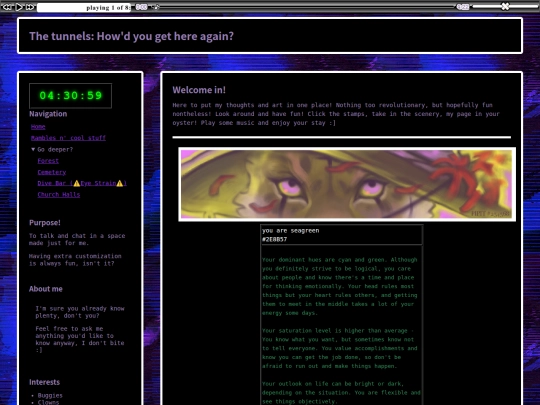Click the eyes banner artwork image

pos(347,184)
